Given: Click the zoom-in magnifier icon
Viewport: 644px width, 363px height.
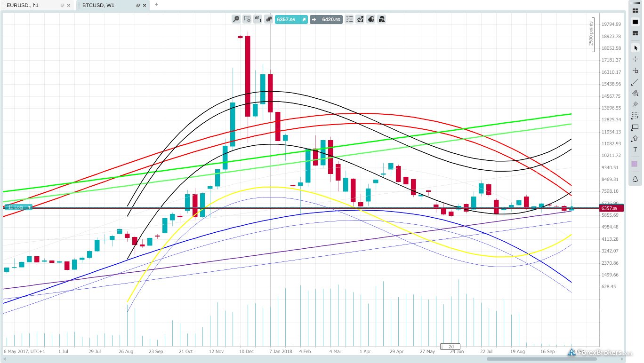Looking at the screenshot, I should 236,19.
